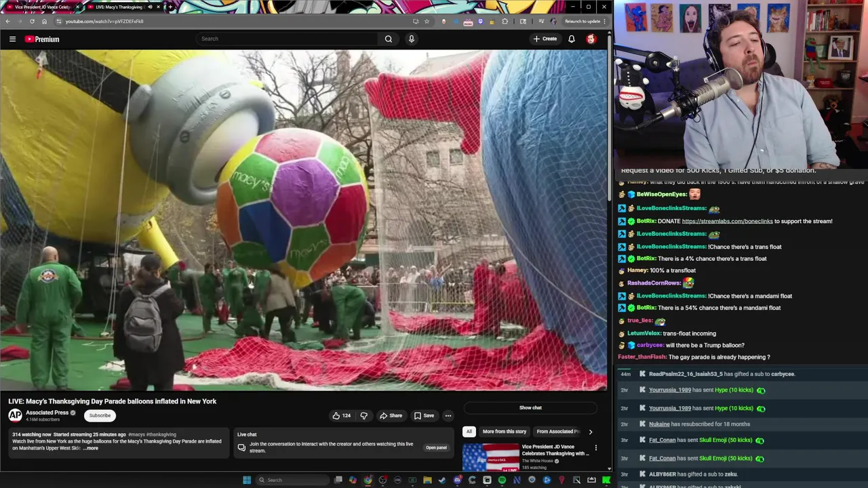This screenshot has width=868, height=488.
Task: Close the Vice President JD Vance tab
Action: tap(77, 7)
